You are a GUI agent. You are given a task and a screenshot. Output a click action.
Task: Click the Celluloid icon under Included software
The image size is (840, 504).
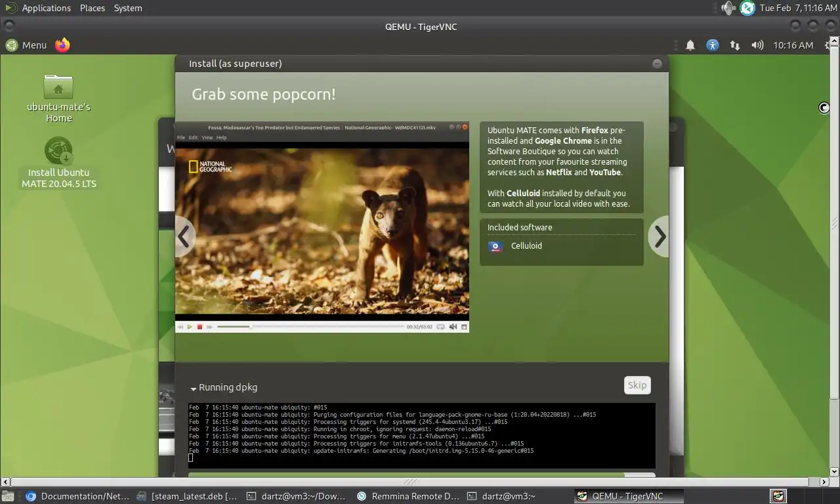(495, 246)
